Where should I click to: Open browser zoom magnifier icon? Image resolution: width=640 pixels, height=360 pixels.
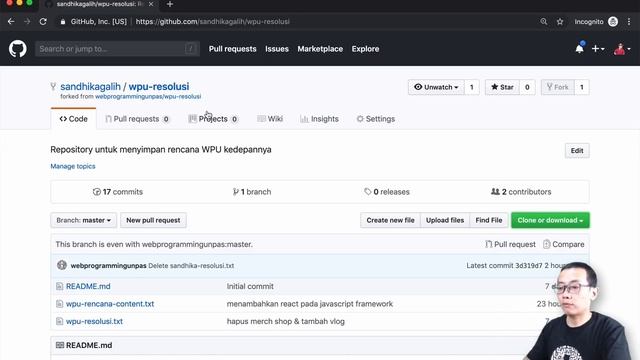click(544, 22)
